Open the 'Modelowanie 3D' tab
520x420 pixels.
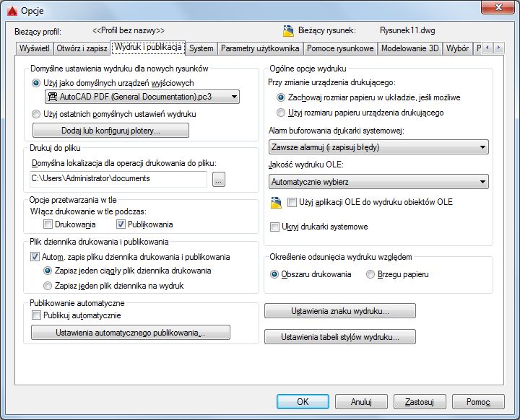pyautogui.click(x=410, y=48)
